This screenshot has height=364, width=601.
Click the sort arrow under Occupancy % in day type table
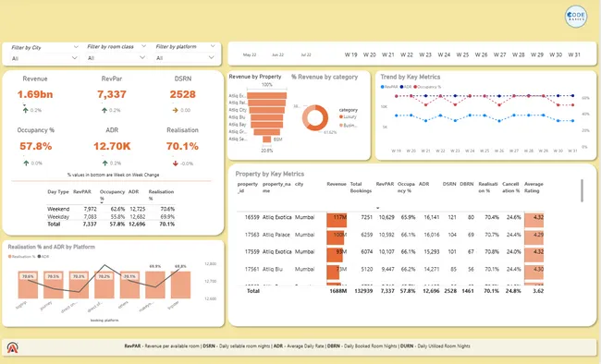[x=102, y=203]
